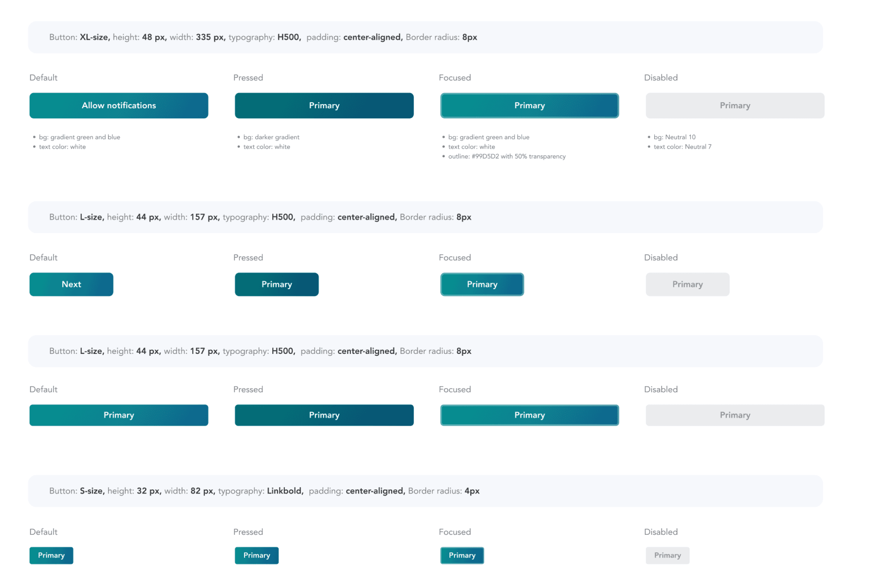Click the S-size Default Primary button
Viewport: 872px width, 588px height.
pyautogui.click(x=51, y=555)
